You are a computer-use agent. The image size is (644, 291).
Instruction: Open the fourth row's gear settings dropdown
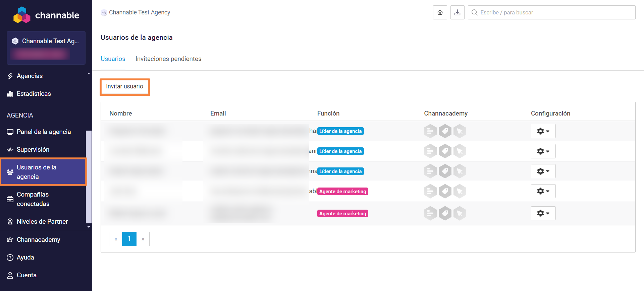[x=543, y=191]
